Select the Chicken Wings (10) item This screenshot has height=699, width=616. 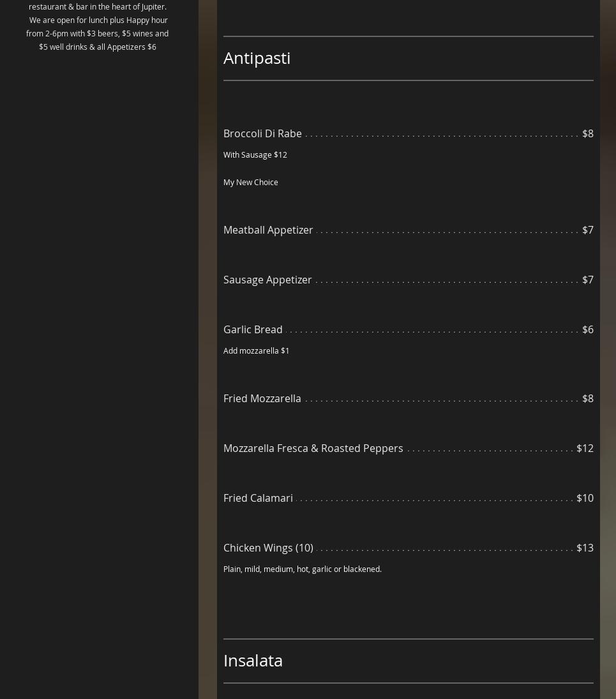[x=268, y=548]
